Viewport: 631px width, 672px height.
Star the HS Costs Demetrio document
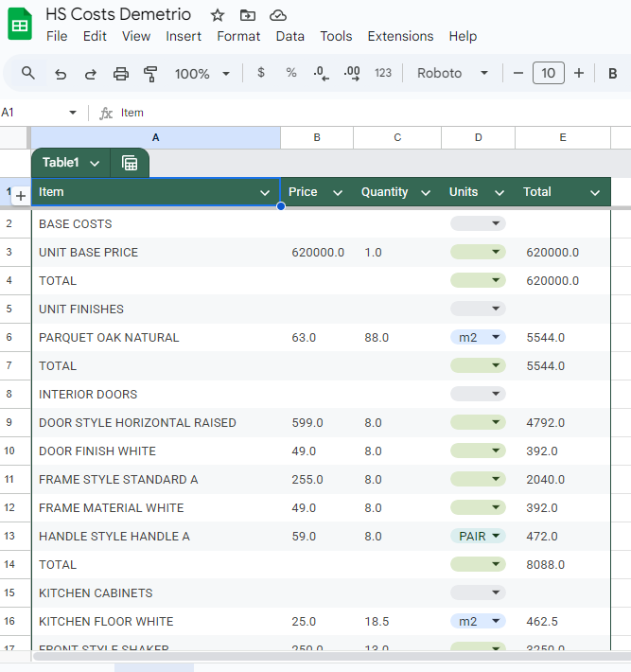tap(218, 15)
